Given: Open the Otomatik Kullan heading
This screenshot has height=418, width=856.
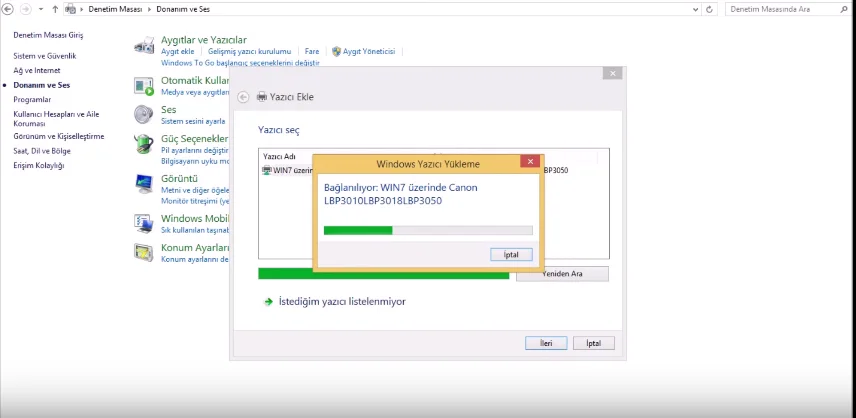Looking at the screenshot, I should (x=195, y=81).
